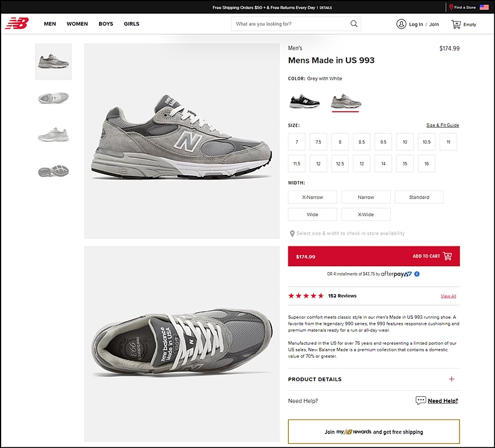
Task: Select size 13
Action: [362, 164]
